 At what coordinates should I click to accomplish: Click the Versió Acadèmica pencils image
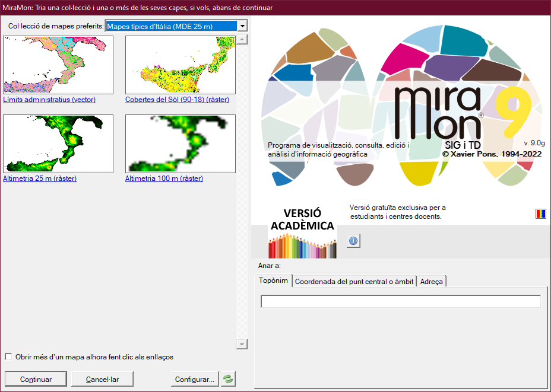[303, 232]
